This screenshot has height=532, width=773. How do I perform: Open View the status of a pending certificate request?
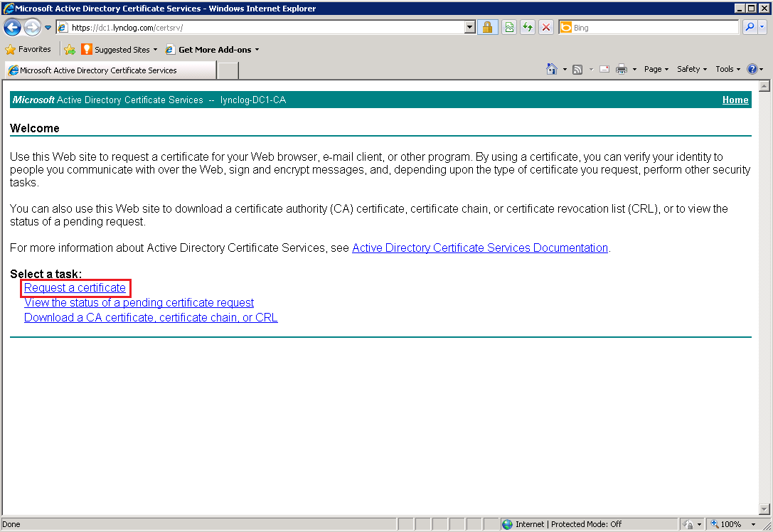[139, 303]
